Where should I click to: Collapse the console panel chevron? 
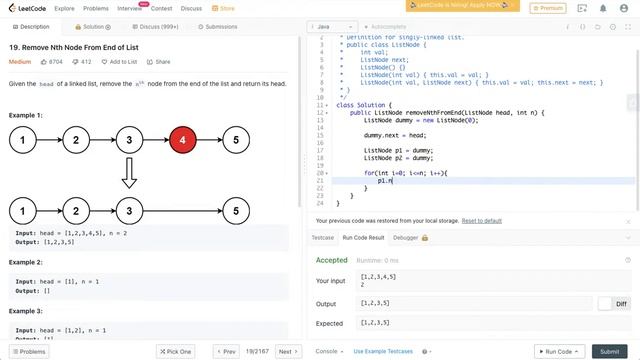click(x=628, y=237)
